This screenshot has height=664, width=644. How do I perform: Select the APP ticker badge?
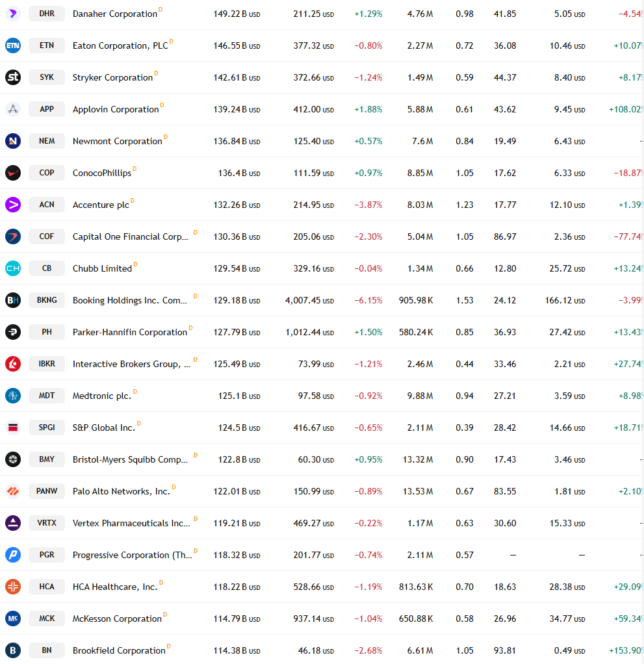coord(47,109)
